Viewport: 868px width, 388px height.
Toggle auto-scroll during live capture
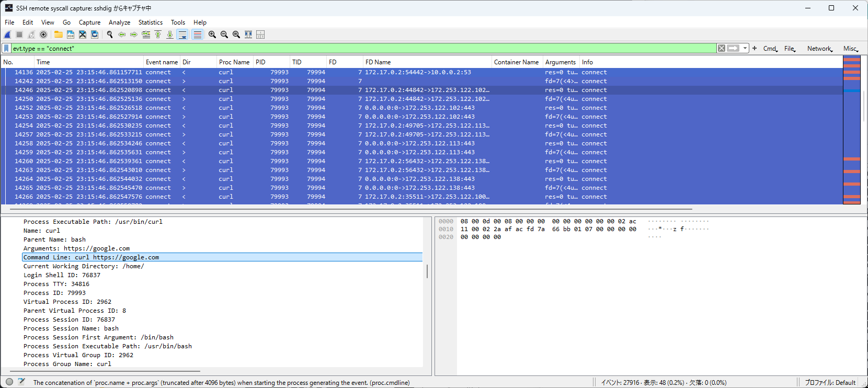coord(182,35)
